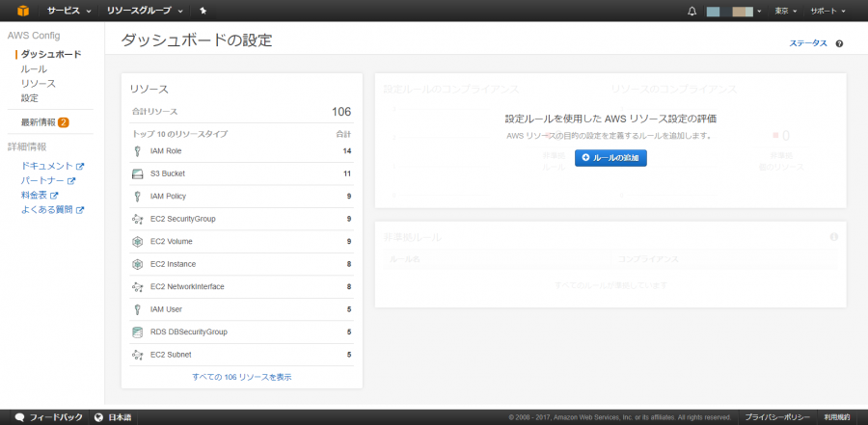The width and height of the screenshot is (868, 425).
Task: Open 設定 in the sidebar
Action: (29, 98)
